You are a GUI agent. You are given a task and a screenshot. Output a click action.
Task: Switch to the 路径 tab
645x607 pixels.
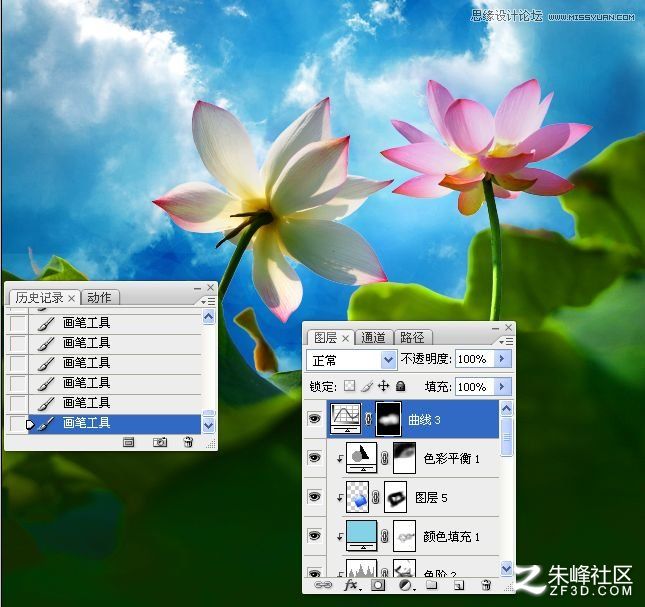[412, 337]
